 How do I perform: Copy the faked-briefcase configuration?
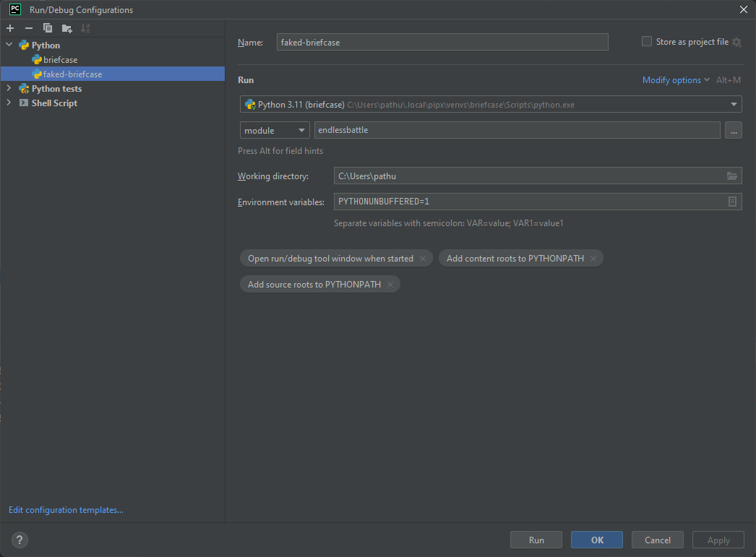click(47, 27)
